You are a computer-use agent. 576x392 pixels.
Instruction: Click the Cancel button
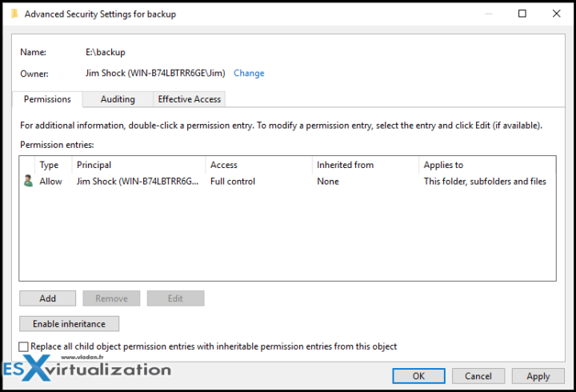478,376
